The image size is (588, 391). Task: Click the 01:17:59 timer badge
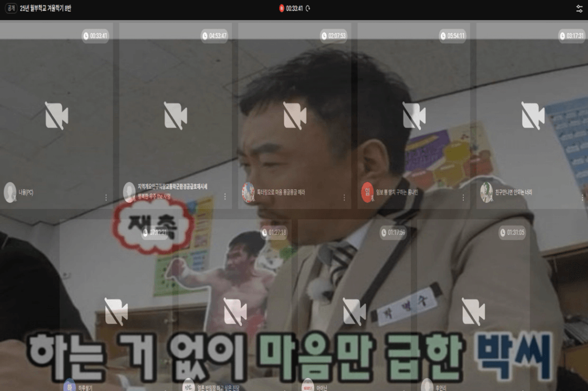(393, 232)
